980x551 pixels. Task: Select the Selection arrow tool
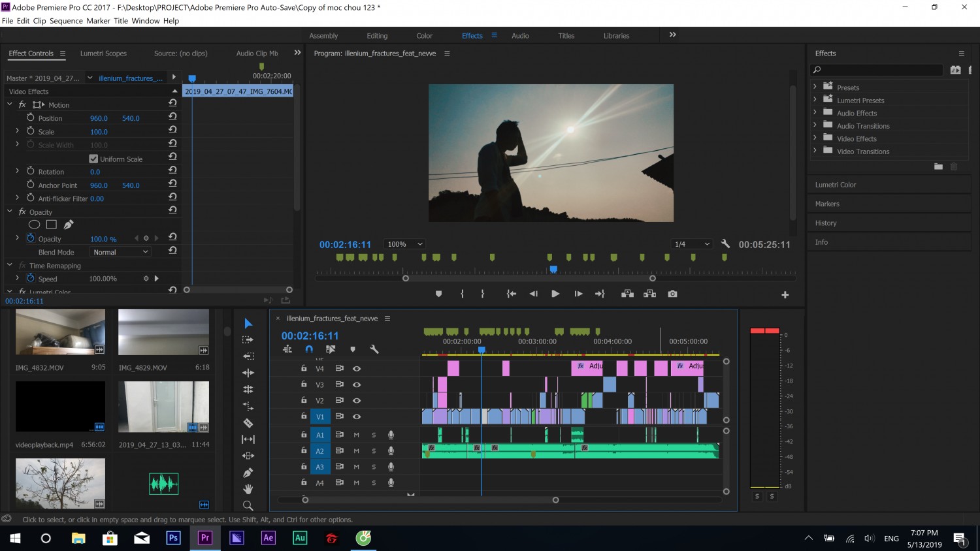(x=248, y=323)
